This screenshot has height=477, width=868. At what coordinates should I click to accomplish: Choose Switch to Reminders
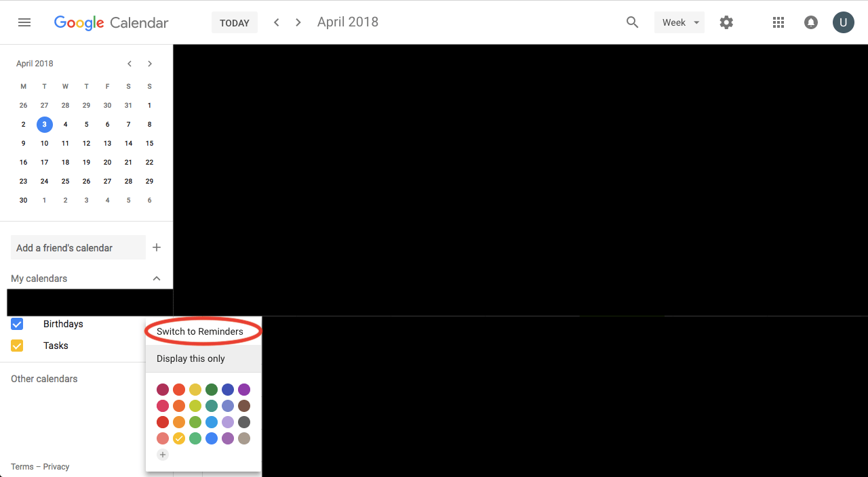click(x=203, y=331)
